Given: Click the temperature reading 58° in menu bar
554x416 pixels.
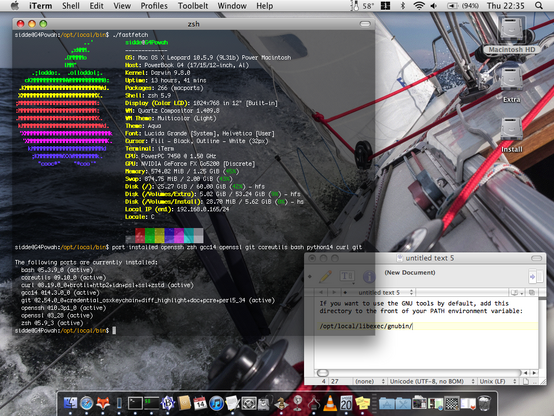Looking at the screenshot, I should [368, 6].
